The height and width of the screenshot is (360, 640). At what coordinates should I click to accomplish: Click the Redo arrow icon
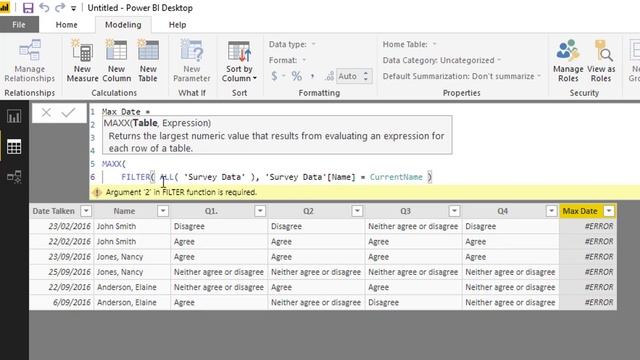point(60,8)
